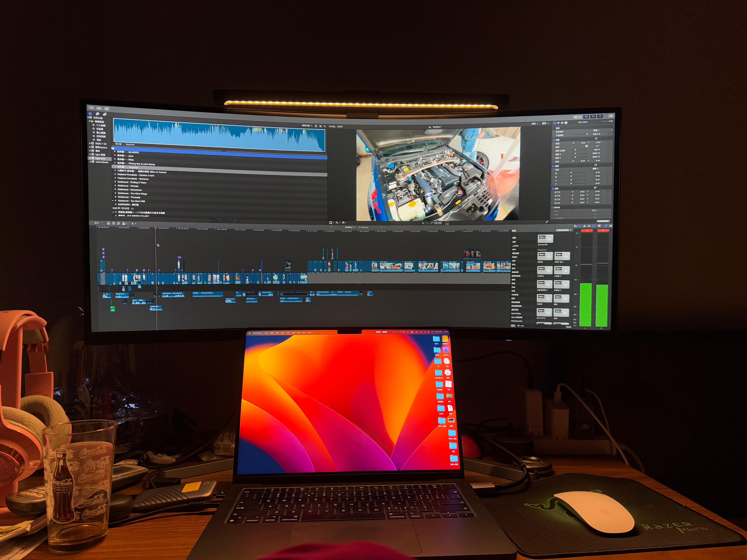747x560 pixels.
Task: Click the share export icon top right
Action: point(611,116)
